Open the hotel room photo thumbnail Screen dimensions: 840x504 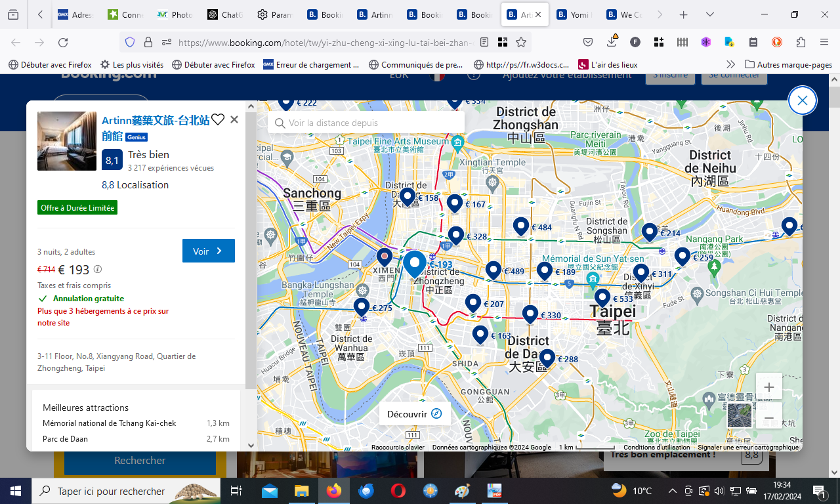click(67, 141)
